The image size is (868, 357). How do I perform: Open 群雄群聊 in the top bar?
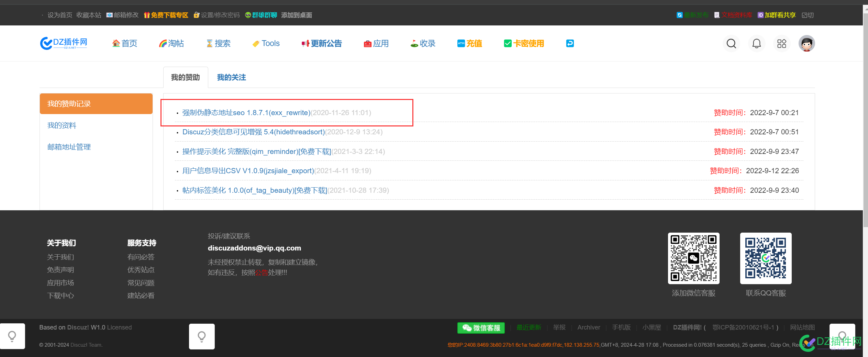261,15
